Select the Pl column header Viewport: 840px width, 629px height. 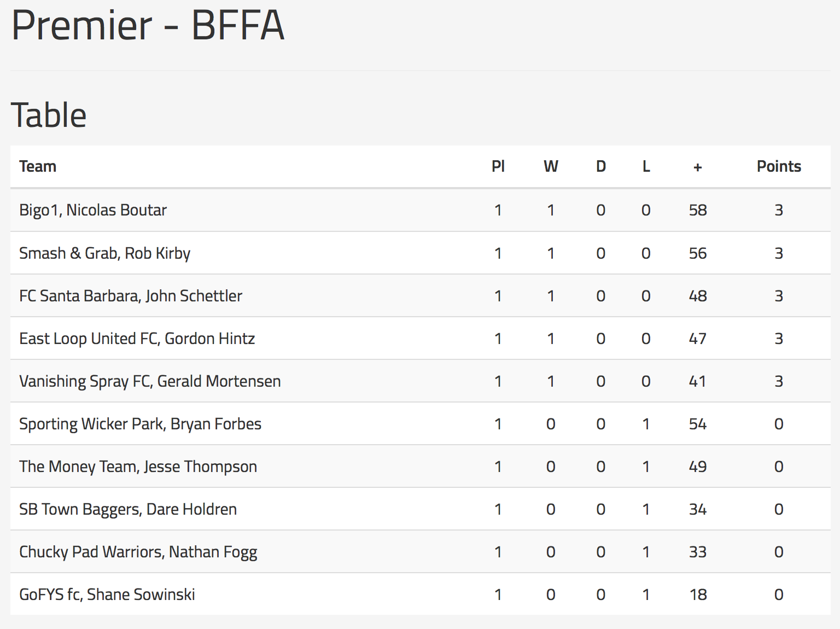[498, 166]
